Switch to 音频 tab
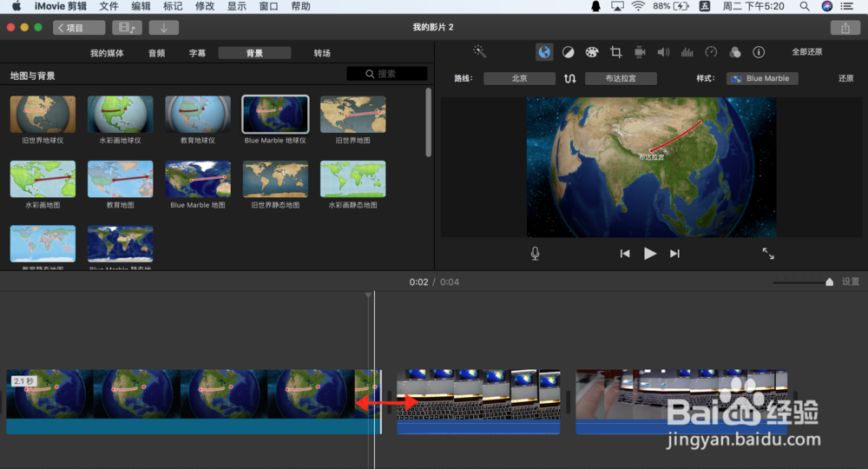This screenshot has width=868, height=469. pos(156,53)
